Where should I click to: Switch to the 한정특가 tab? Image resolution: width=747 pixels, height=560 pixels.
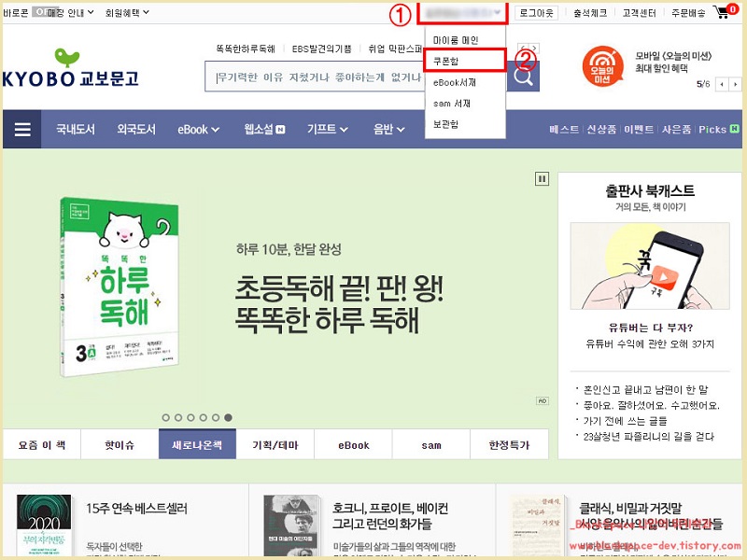click(509, 445)
